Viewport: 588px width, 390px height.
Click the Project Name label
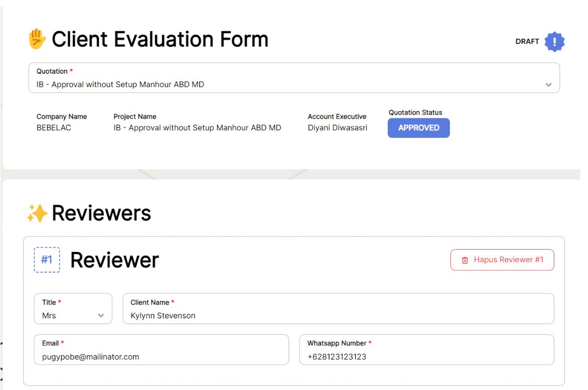(x=135, y=116)
